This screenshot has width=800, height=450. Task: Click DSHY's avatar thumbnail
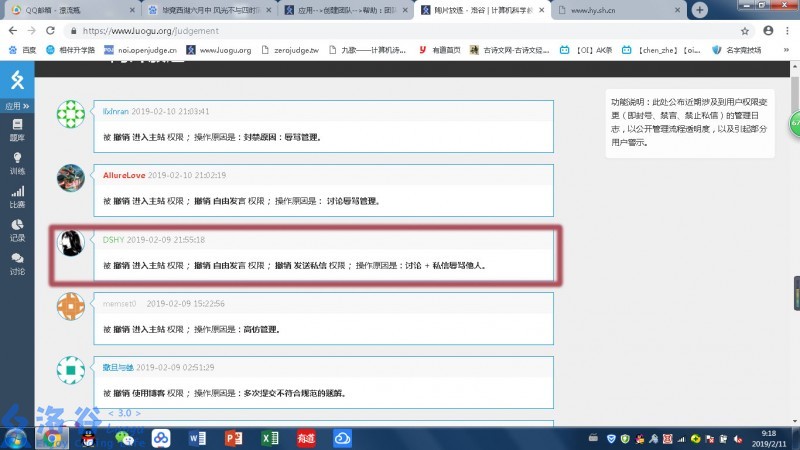click(71, 244)
